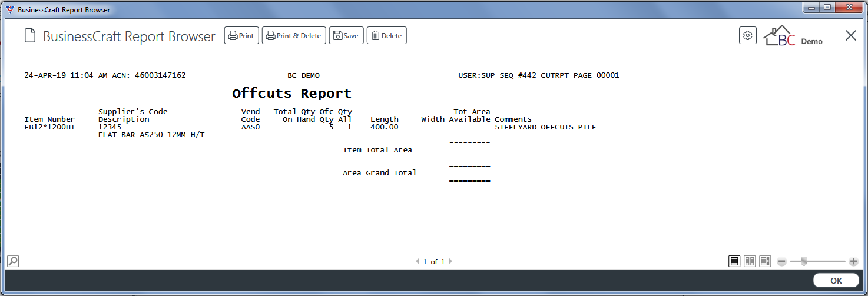Viewport: 868px width, 296px height.
Task: Click Item Total Area label
Action: pos(377,150)
